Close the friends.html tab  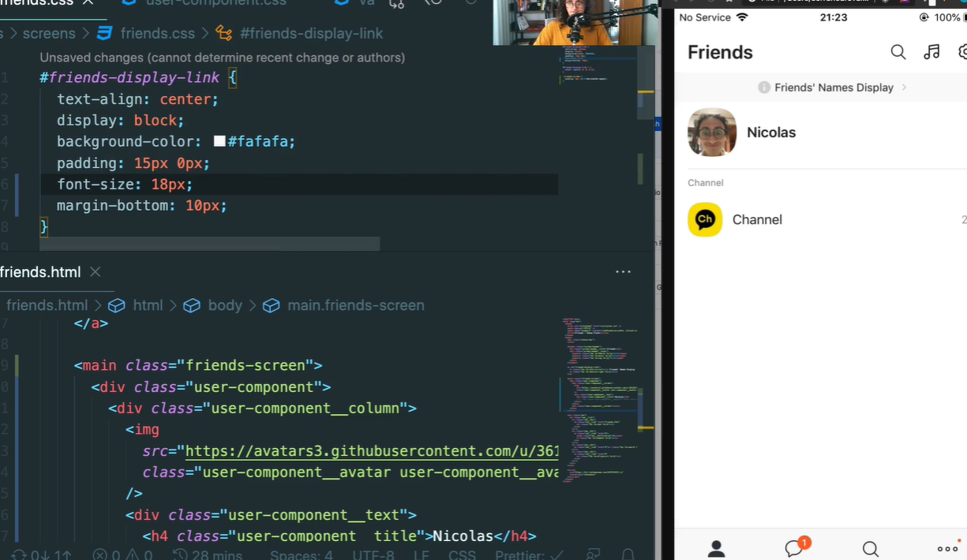pos(95,272)
